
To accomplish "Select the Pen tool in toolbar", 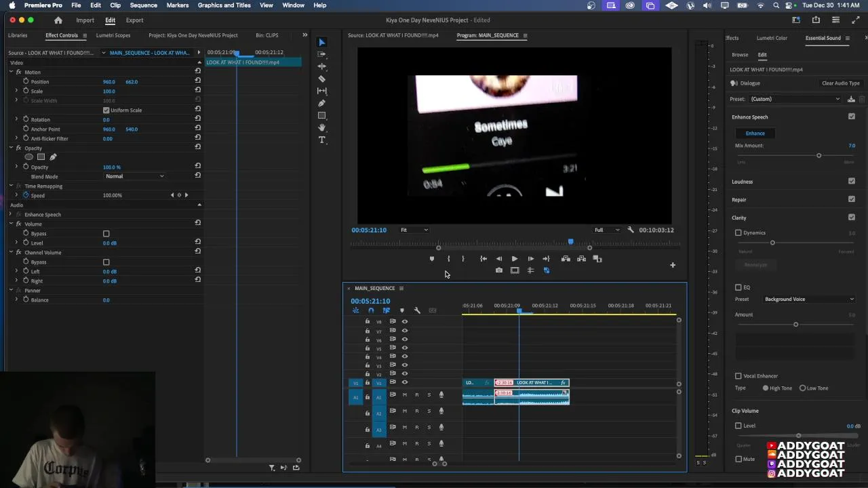I will [x=322, y=103].
